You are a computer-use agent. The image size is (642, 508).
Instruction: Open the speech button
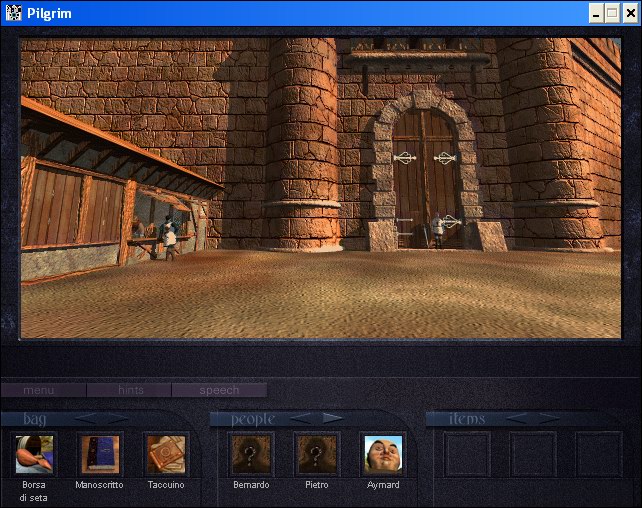(219, 390)
